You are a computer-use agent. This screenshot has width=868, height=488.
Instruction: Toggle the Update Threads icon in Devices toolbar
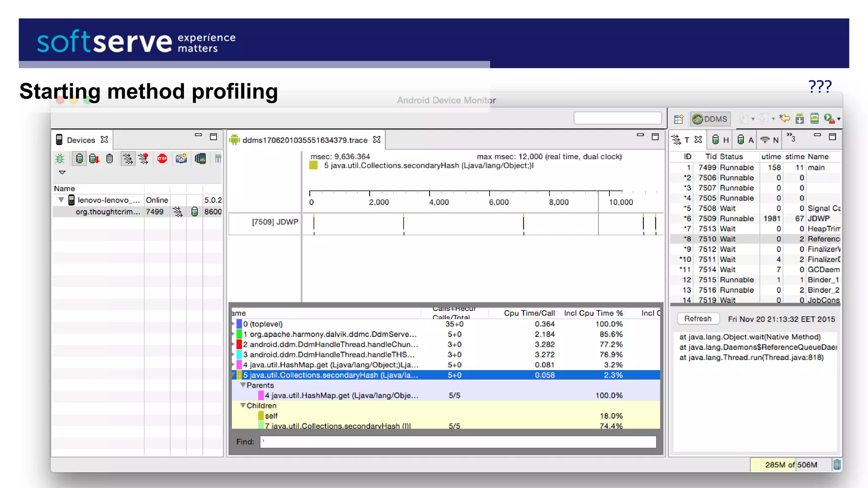[128, 159]
